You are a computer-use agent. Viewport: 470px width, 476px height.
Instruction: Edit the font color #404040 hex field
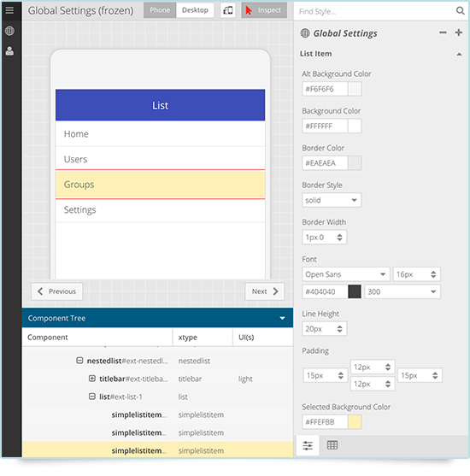[325, 291]
